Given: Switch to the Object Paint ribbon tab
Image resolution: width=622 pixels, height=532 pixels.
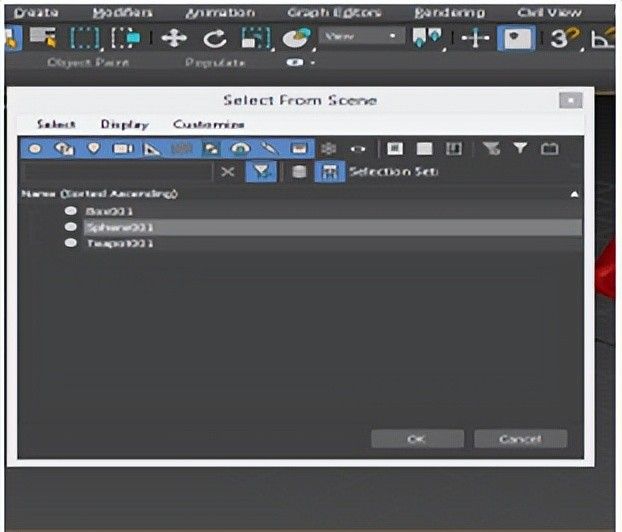Looking at the screenshot, I should [x=88, y=63].
